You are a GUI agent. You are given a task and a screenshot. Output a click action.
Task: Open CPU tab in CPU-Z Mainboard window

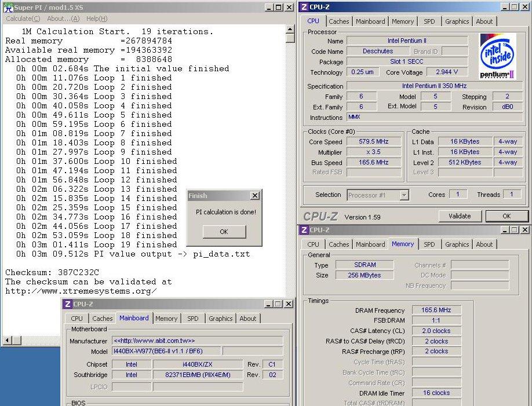[76, 319]
